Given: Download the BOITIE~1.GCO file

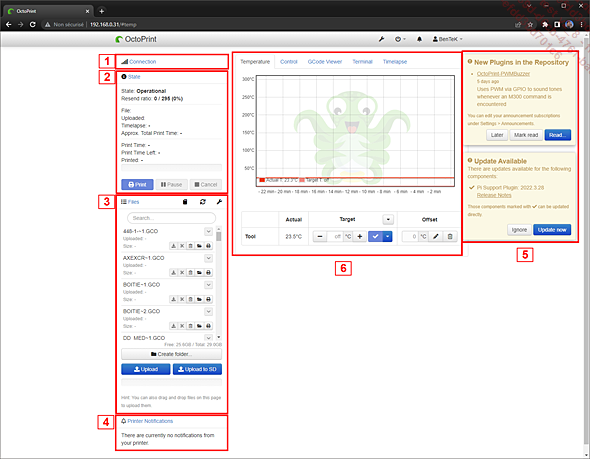Looking at the screenshot, I should [173, 299].
